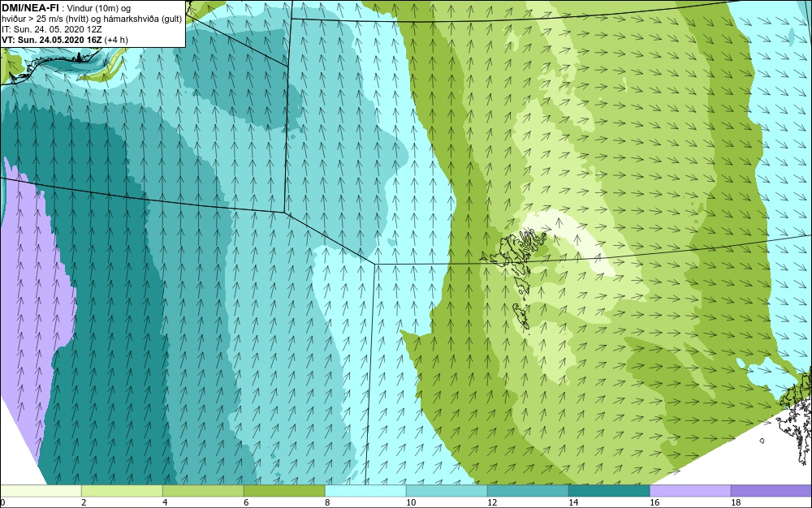Click the 'VT: Sun. 24.05.2020 16Z' valid time
This screenshot has width=812, height=508.
point(52,40)
